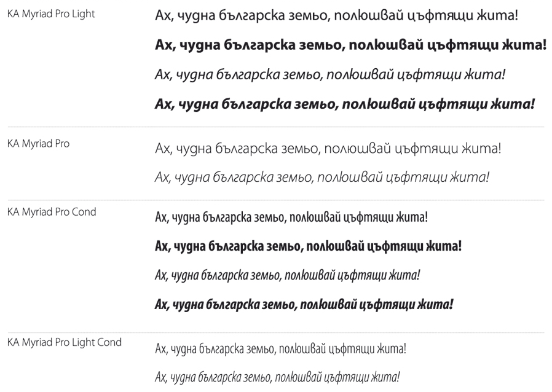Select the KA Myriad Pro label
552x392 pixels.
38,144
